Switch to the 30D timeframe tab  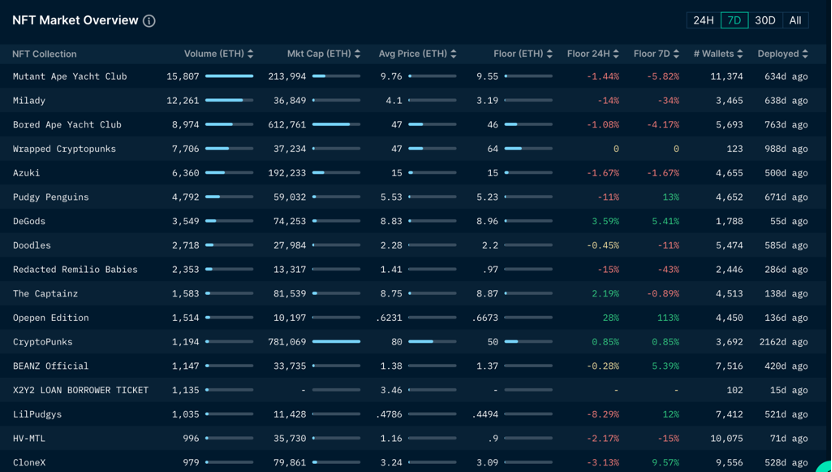point(765,21)
